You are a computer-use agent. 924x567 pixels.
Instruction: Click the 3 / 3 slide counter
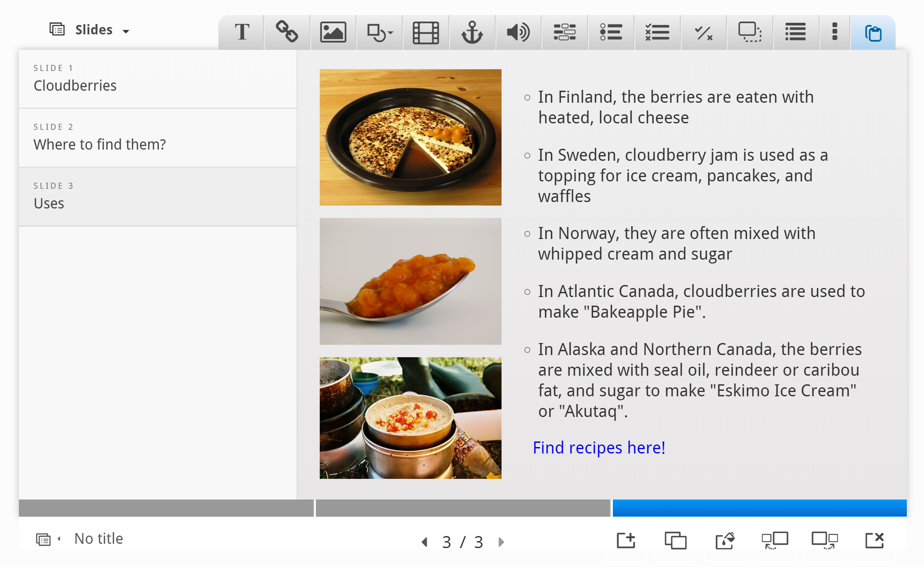[x=463, y=542]
